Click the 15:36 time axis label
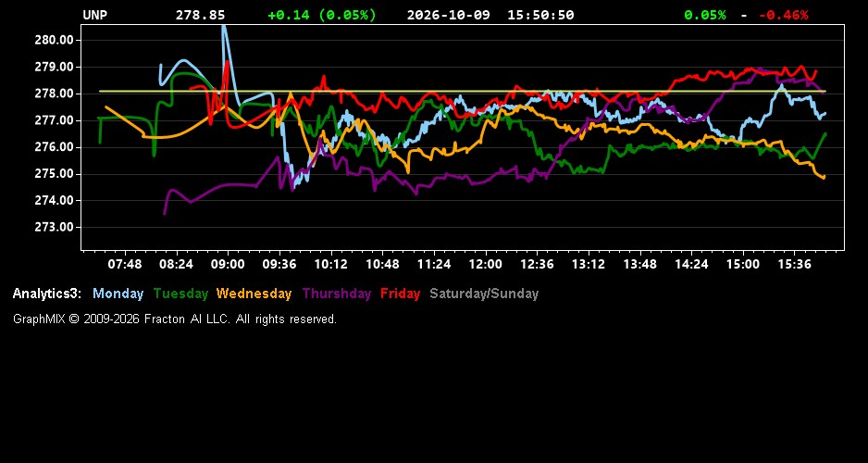Viewport: 868px width, 463px height. [794, 264]
